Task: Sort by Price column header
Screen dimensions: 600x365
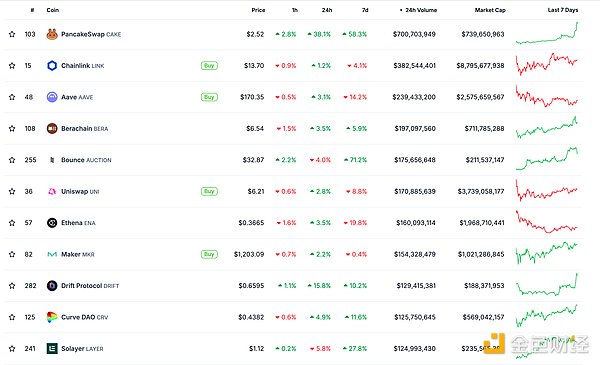Action: click(258, 10)
